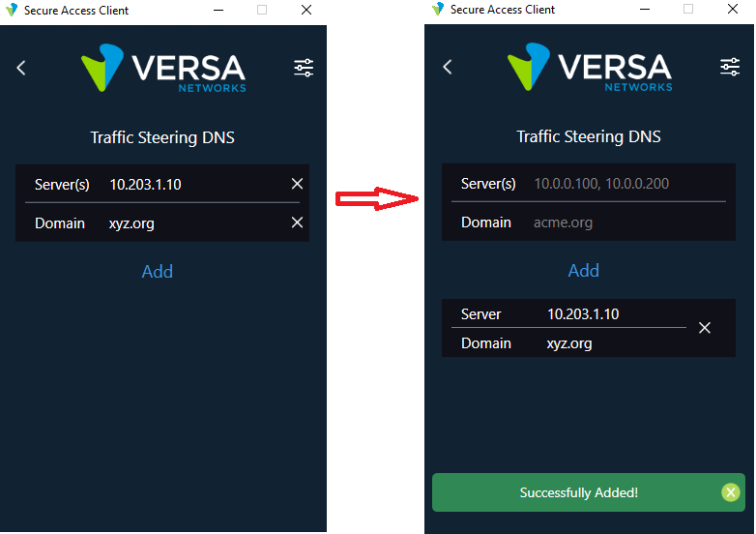Click Add in the right window
The width and height of the screenshot is (756, 534).
coord(583,270)
